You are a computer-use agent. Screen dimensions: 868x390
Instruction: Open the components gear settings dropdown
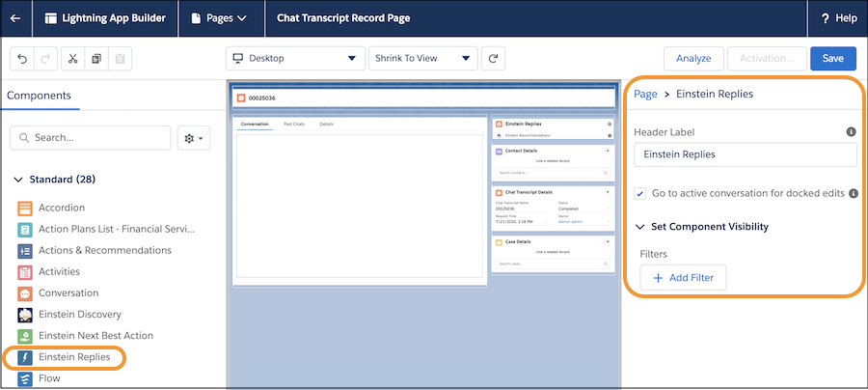coord(194,138)
